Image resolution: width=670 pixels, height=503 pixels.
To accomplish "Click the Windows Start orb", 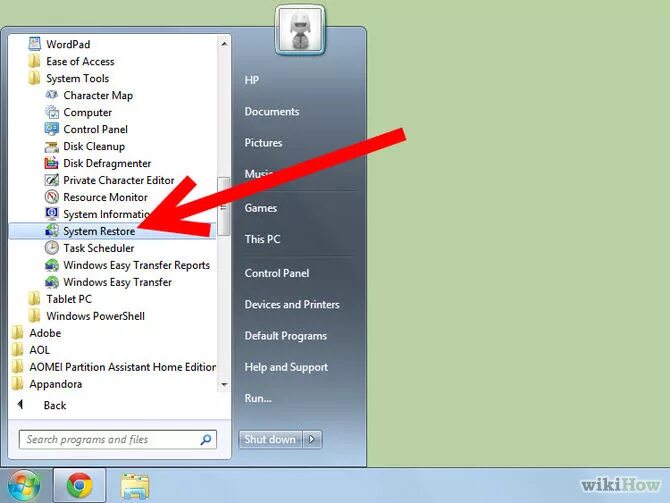I will coord(24,486).
